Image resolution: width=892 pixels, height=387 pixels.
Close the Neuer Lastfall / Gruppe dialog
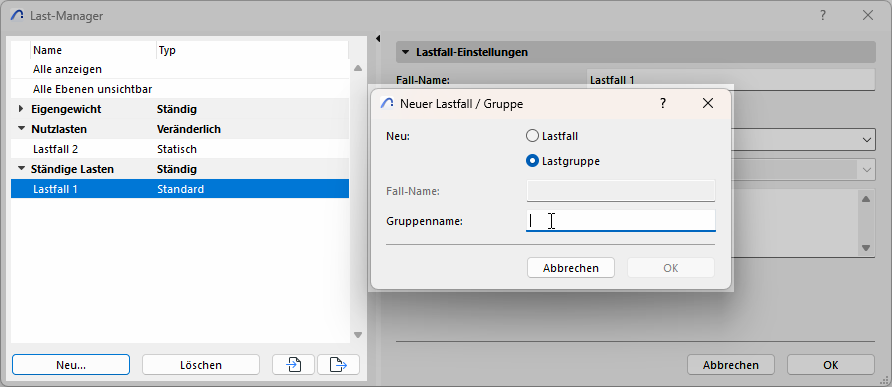tap(708, 104)
